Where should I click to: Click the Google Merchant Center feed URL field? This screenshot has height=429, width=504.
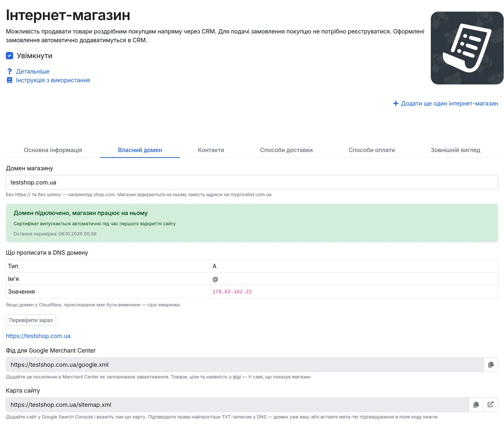[245, 365]
